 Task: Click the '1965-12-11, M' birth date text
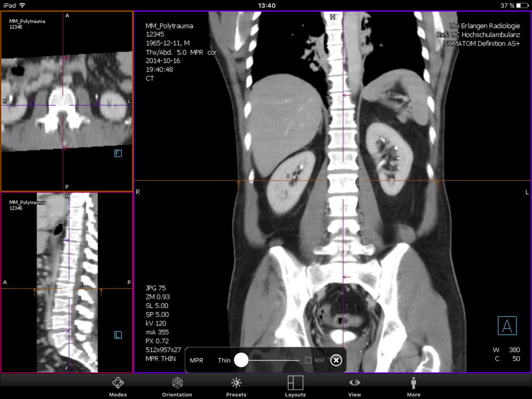click(x=168, y=43)
